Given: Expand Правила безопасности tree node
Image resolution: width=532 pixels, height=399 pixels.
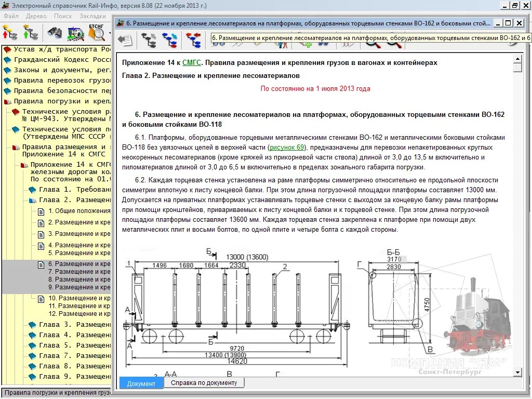Looking at the screenshot, I should point(62,90).
